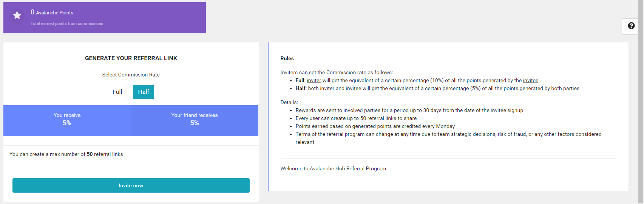Select the Full commission rate option
Image resolution: width=644 pixels, height=204 pixels.
pyautogui.click(x=117, y=92)
